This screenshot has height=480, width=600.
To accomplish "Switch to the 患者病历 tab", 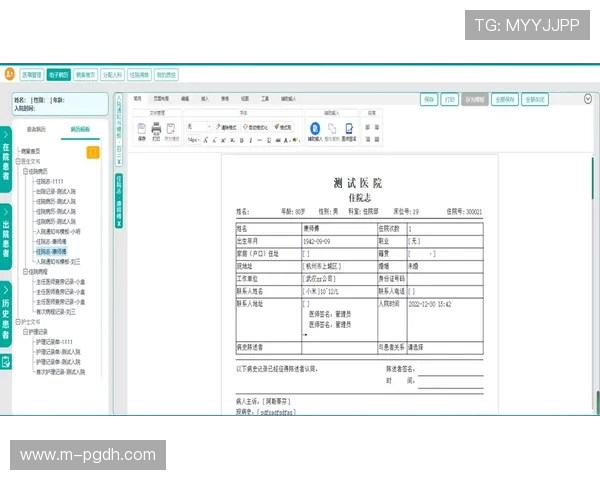I will 36,129.
